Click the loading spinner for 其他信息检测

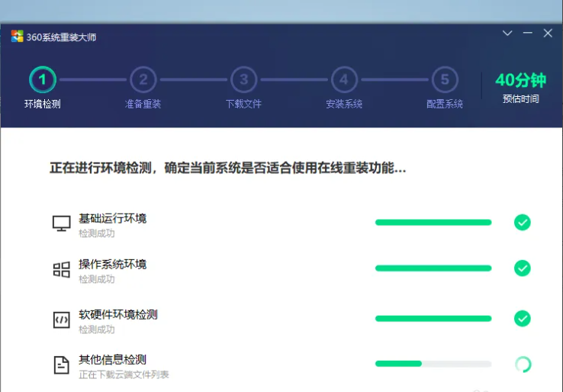(523, 364)
